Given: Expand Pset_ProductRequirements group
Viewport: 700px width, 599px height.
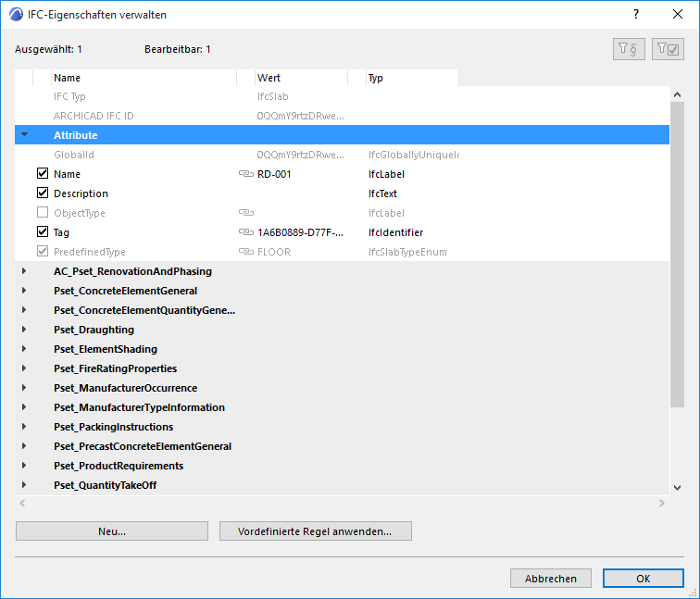Looking at the screenshot, I should (x=24, y=465).
